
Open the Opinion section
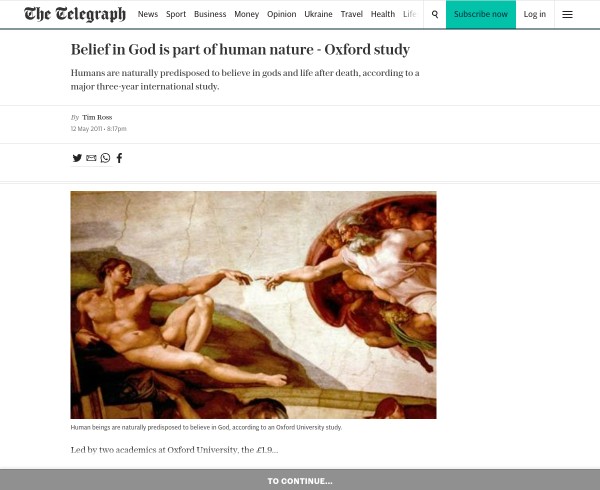click(x=282, y=14)
